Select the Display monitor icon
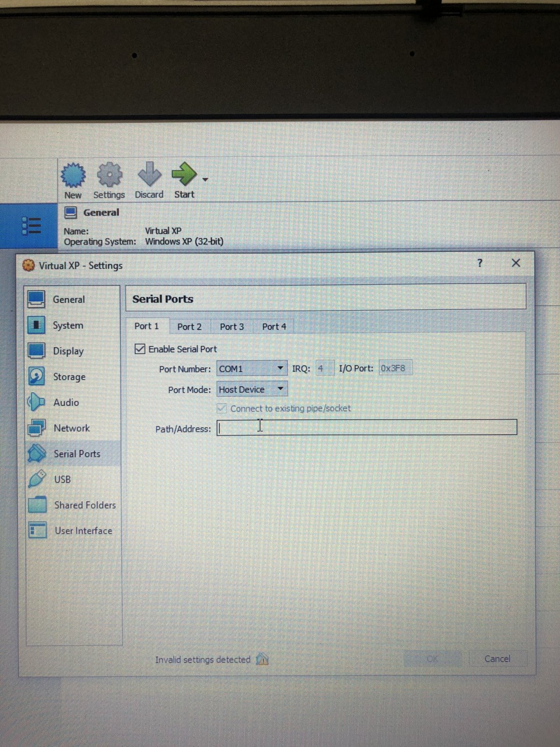Image resolution: width=560 pixels, height=747 pixels. click(x=36, y=351)
